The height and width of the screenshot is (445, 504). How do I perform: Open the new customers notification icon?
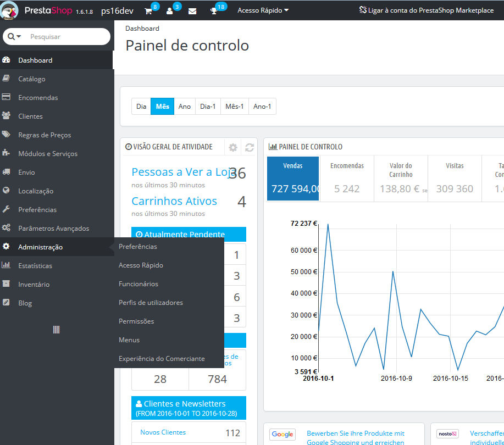click(x=170, y=11)
